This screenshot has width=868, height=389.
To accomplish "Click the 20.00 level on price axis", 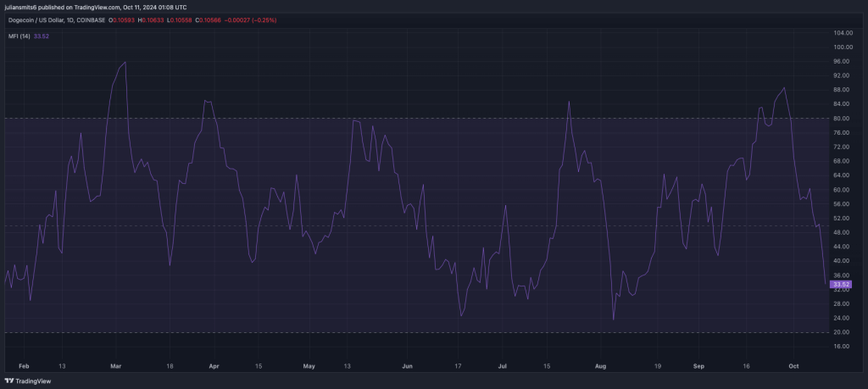I will click(842, 332).
